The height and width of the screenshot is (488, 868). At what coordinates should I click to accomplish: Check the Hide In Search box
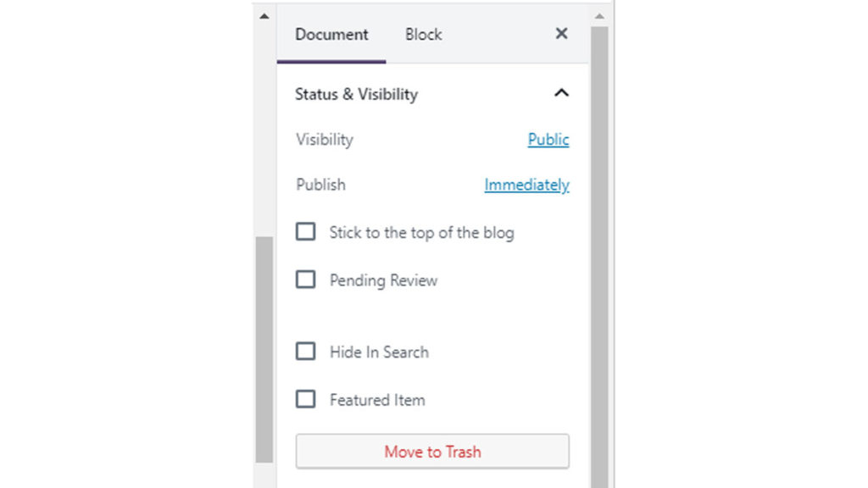(x=305, y=352)
